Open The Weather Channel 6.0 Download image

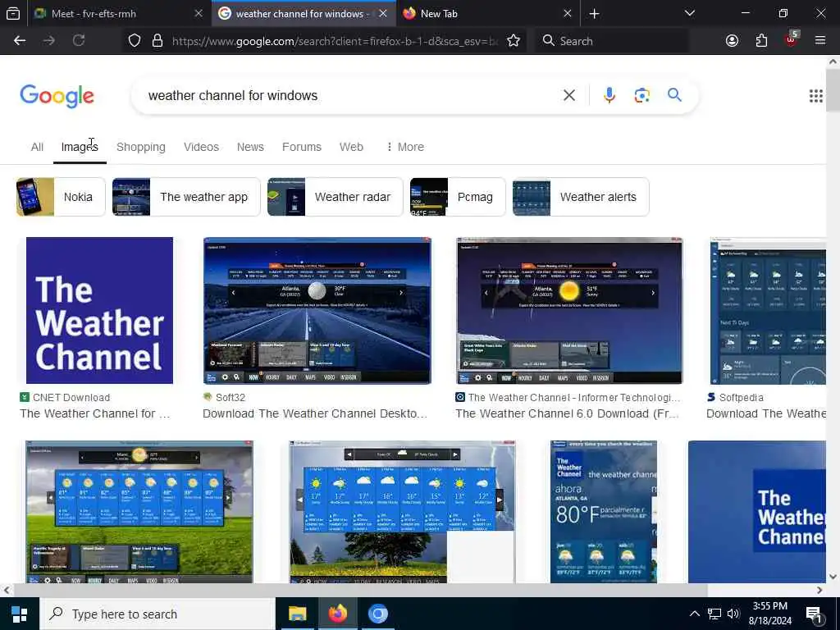569,311
